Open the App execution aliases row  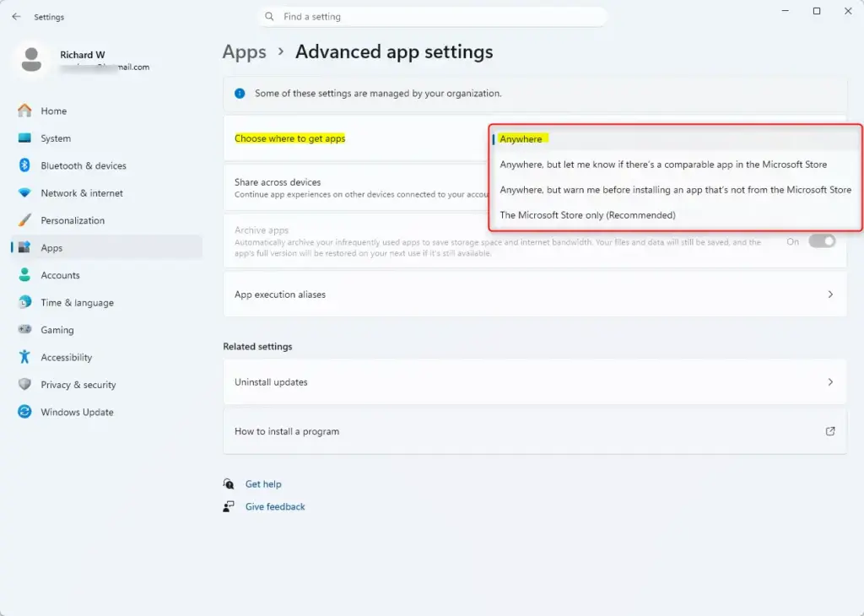coord(534,294)
